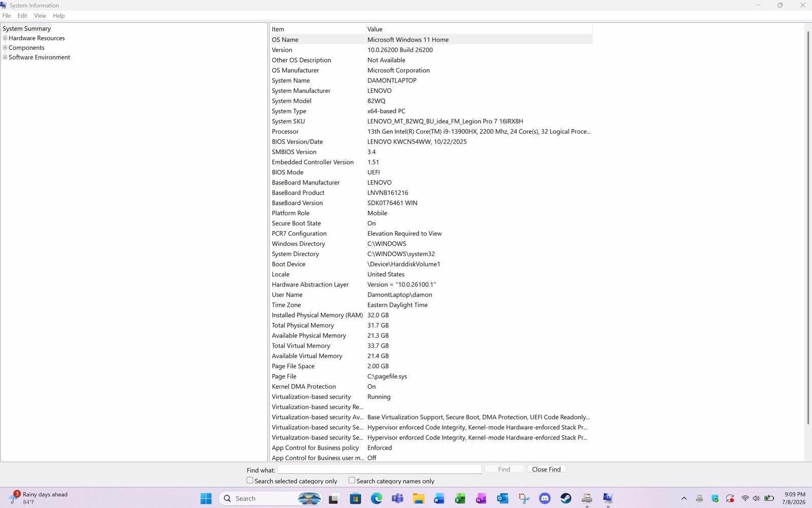This screenshot has width=812, height=508.
Task: Click the printer app icon in the taskbar
Action: 587,498
